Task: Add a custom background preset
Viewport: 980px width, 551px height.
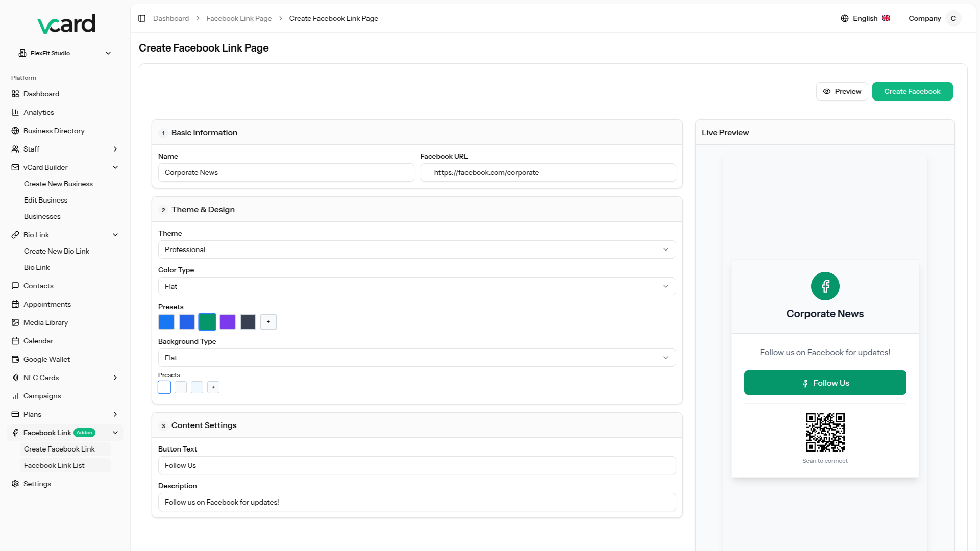Action: (x=213, y=387)
